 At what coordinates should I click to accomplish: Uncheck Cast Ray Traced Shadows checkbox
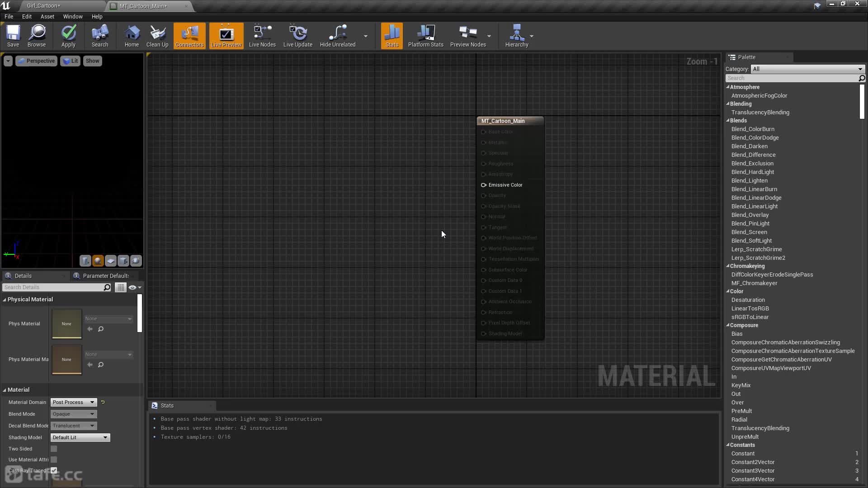pyautogui.click(x=54, y=470)
